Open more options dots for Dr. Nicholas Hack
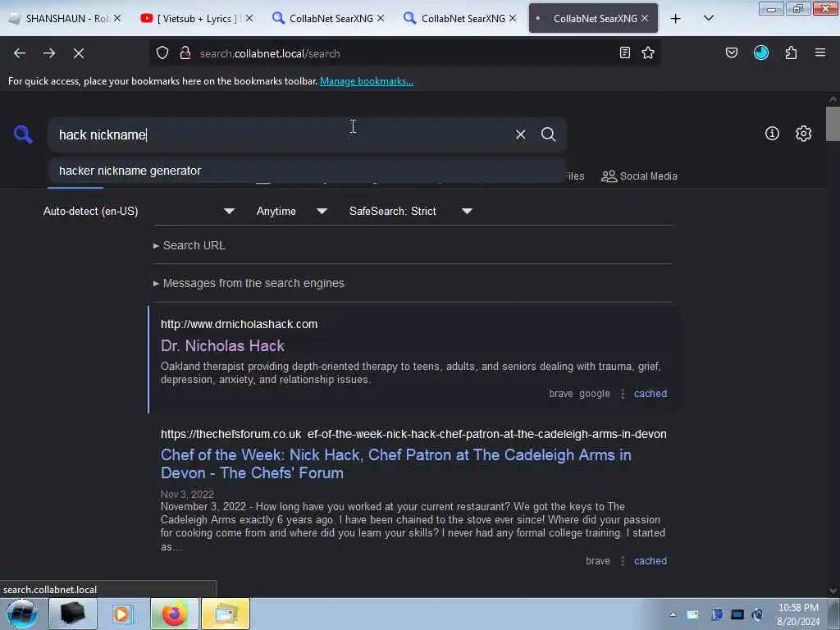The width and height of the screenshot is (840, 630). (x=623, y=394)
